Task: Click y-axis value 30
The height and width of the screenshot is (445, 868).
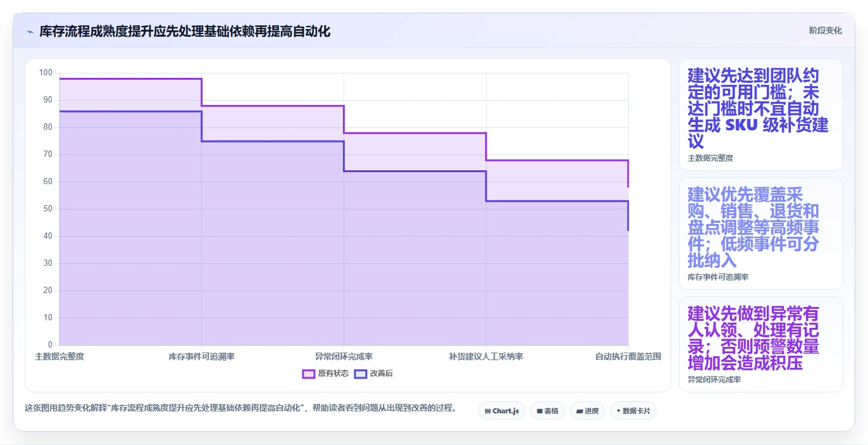Action: point(48,263)
